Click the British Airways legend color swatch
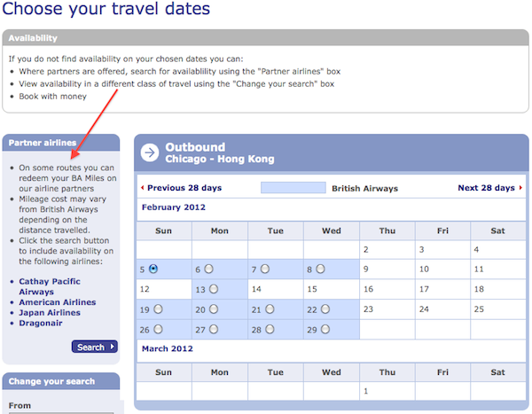The image size is (532, 414). pos(293,188)
